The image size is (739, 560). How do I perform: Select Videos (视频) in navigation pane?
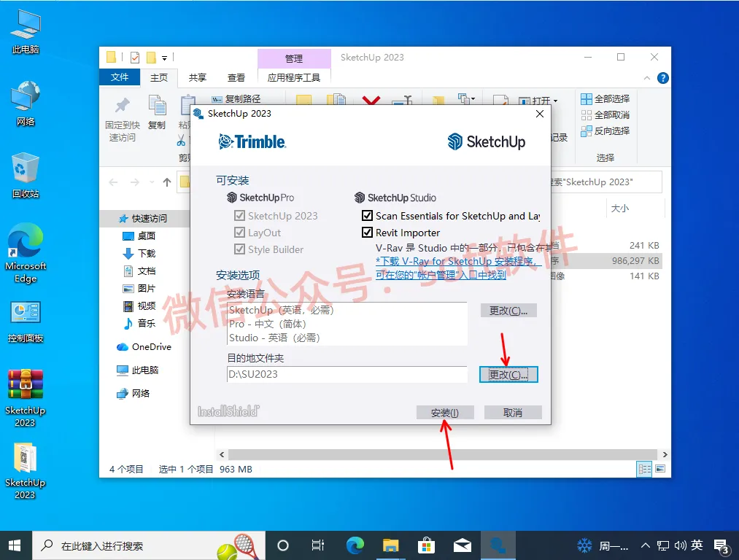coord(139,306)
